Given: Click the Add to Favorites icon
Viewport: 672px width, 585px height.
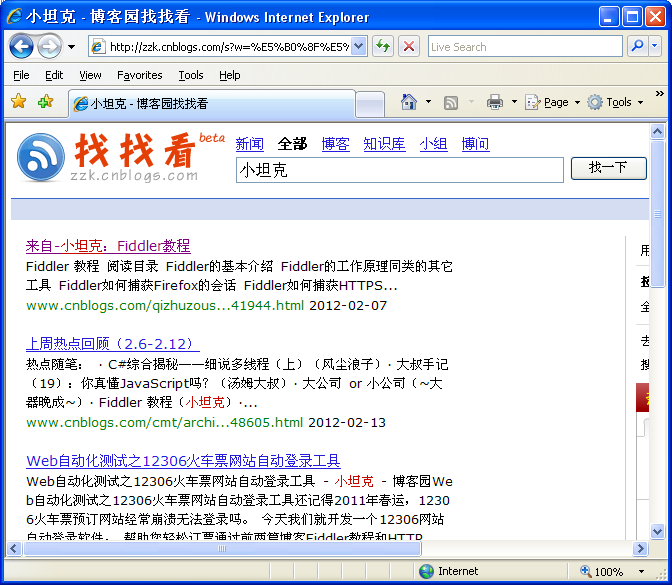Looking at the screenshot, I should pyautogui.click(x=45, y=102).
